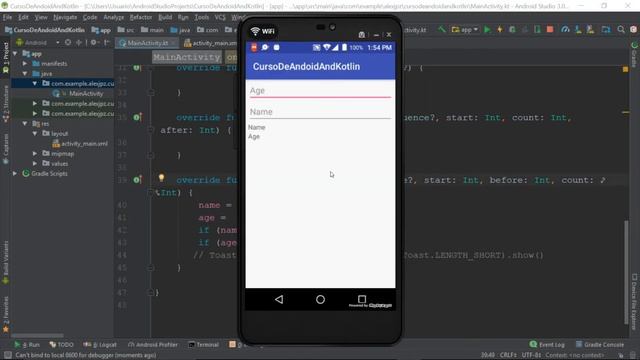The image size is (640, 360).
Task: Click CRLF line separator in status bar
Action: tap(509, 355)
